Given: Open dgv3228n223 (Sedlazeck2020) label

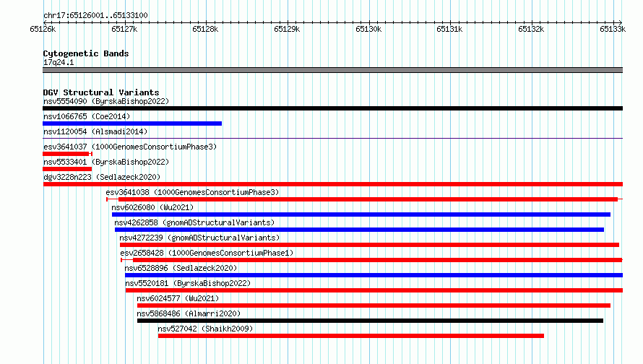Looking at the screenshot, I should tap(102, 177).
